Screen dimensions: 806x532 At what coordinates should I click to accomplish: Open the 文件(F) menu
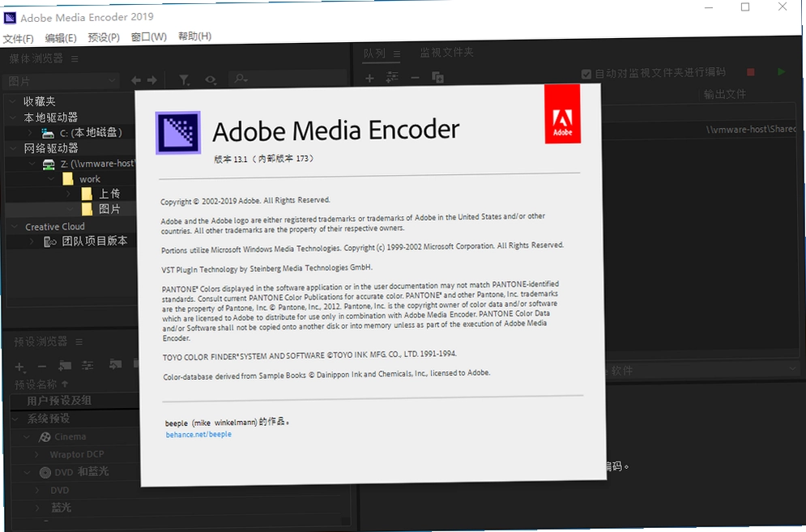(x=18, y=39)
